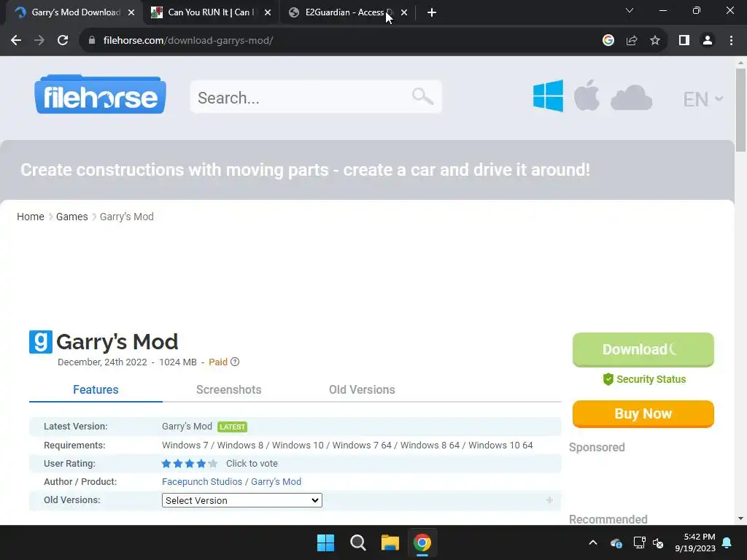This screenshot has height=560, width=747.
Task: Open the Windows Start menu
Action: coord(326,542)
